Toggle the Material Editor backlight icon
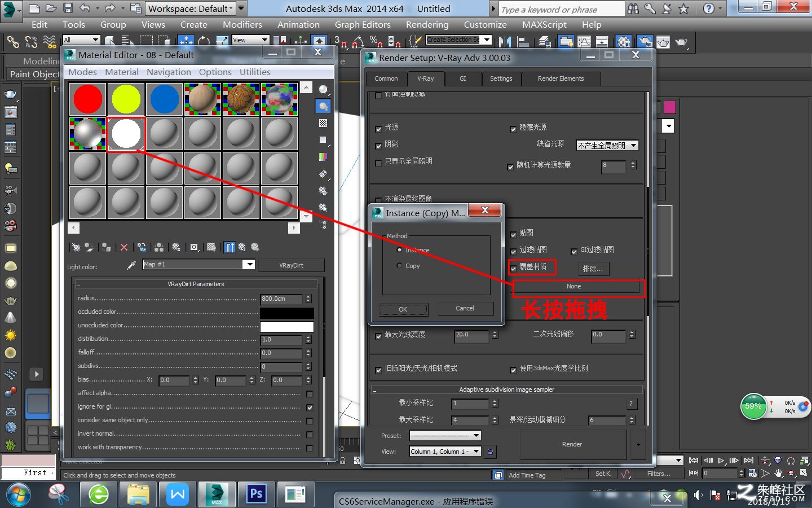Screen dimensions: 812x508 point(323,106)
